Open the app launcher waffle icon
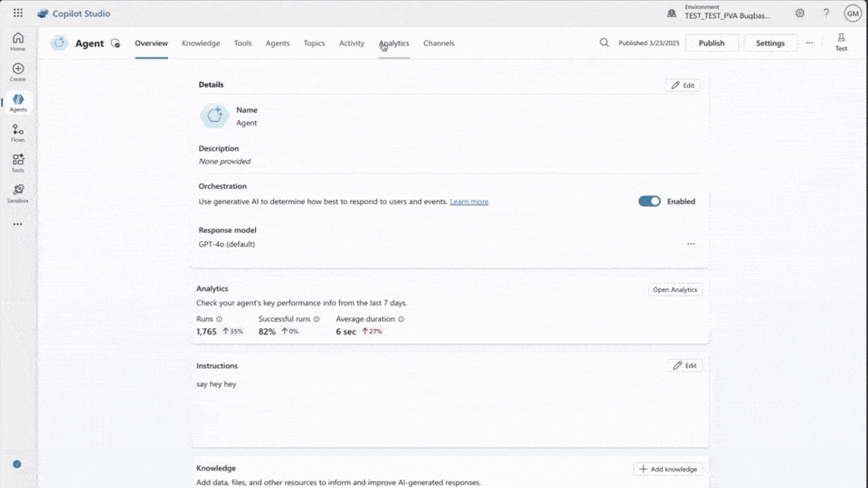 18,14
